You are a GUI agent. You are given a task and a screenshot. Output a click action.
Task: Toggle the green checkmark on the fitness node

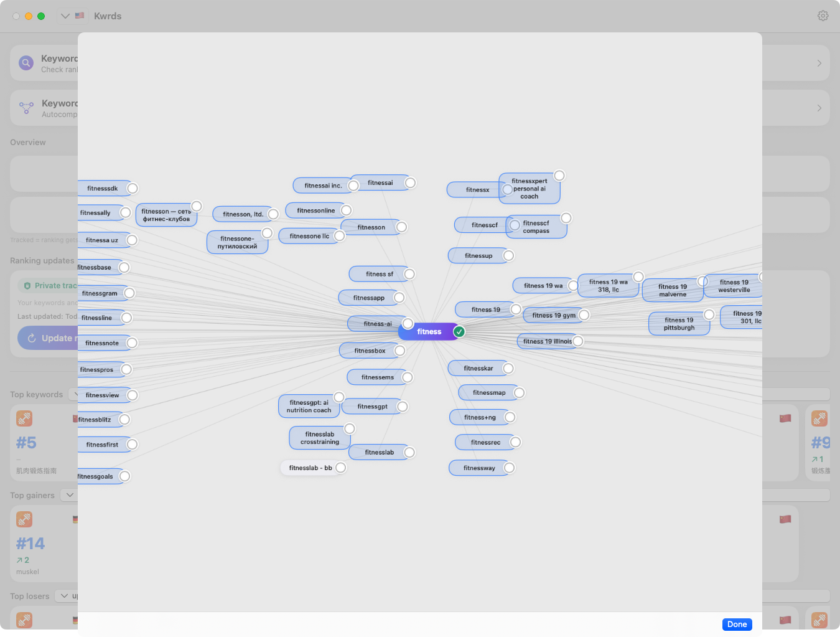pos(459,332)
